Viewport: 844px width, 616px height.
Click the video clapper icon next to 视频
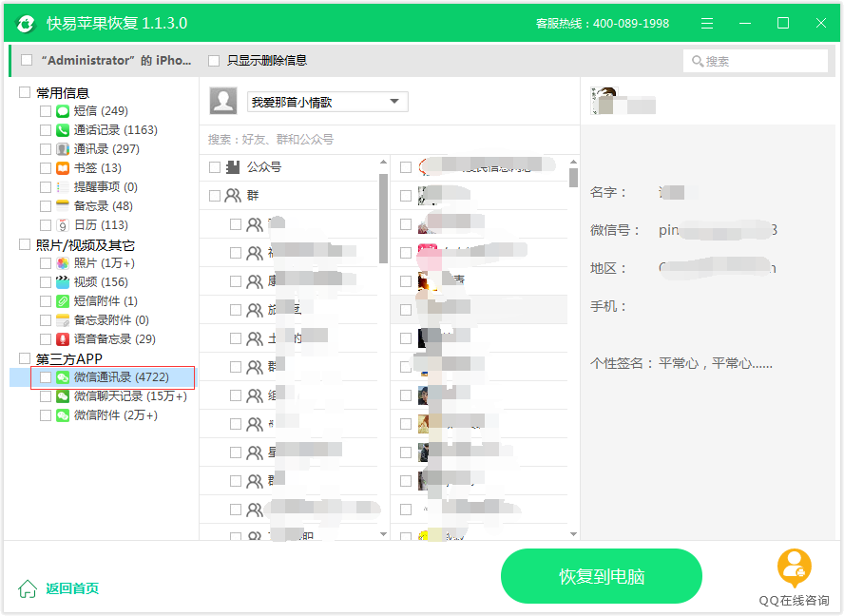point(63,282)
